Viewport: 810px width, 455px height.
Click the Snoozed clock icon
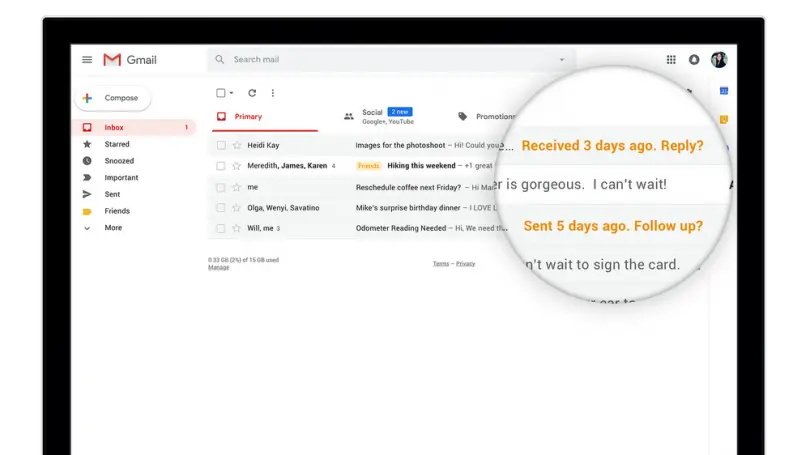87,161
